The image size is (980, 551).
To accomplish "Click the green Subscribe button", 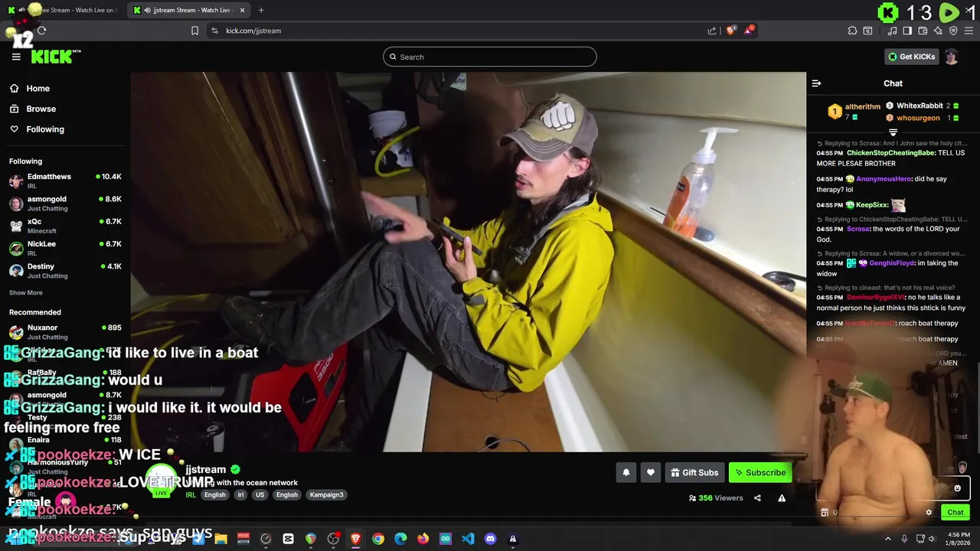I will [x=760, y=472].
